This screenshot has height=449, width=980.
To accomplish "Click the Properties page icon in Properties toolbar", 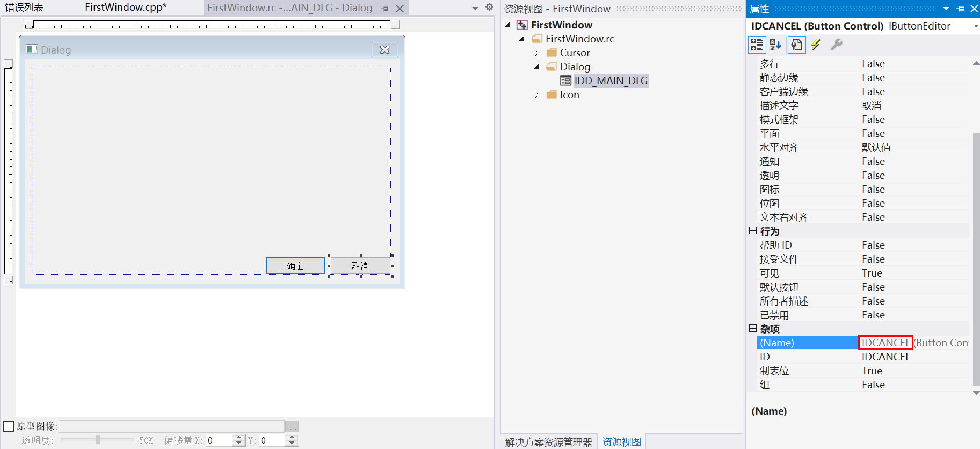I will click(797, 45).
